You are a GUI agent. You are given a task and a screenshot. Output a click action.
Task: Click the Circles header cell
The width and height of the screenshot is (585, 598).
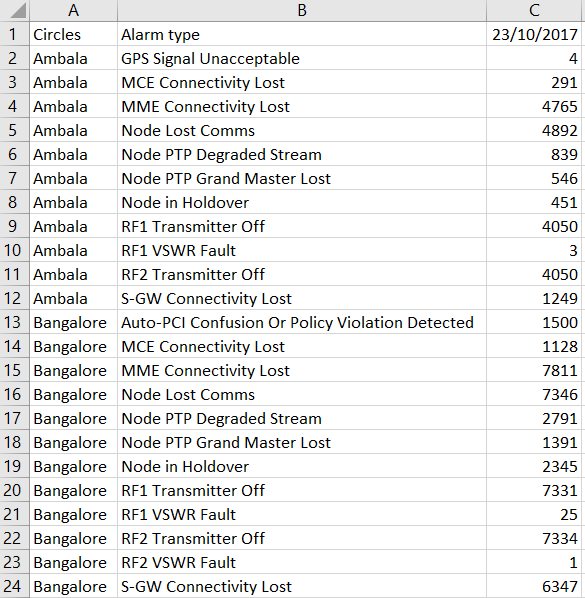(x=74, y=34)
